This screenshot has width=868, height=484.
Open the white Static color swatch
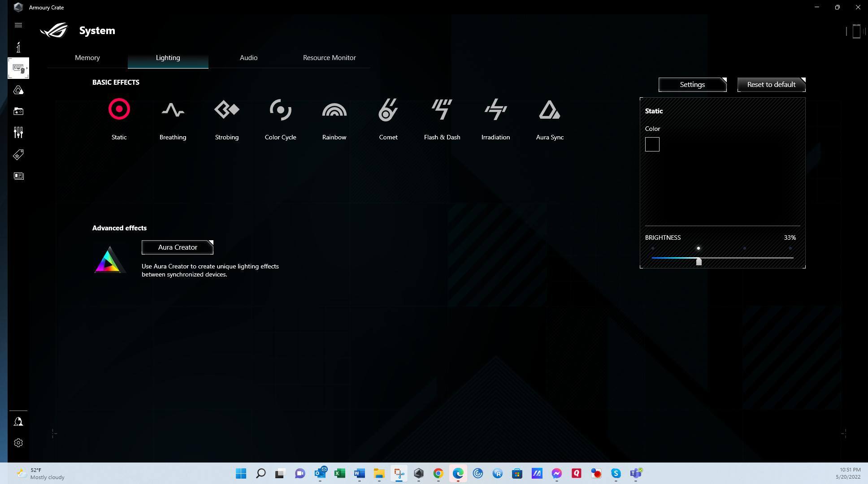[x=652, y=144]
